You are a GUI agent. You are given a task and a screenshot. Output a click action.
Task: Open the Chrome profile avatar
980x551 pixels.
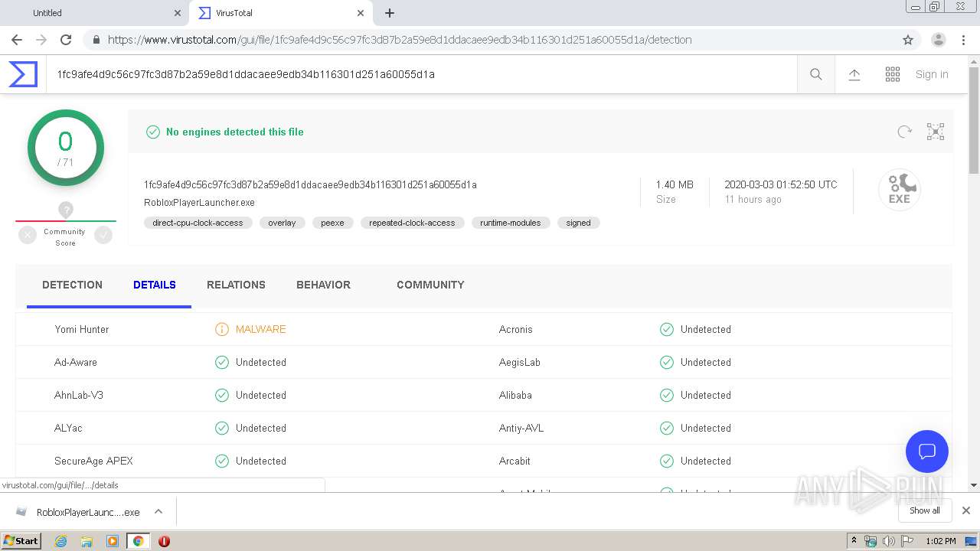(x=939, y=40)
